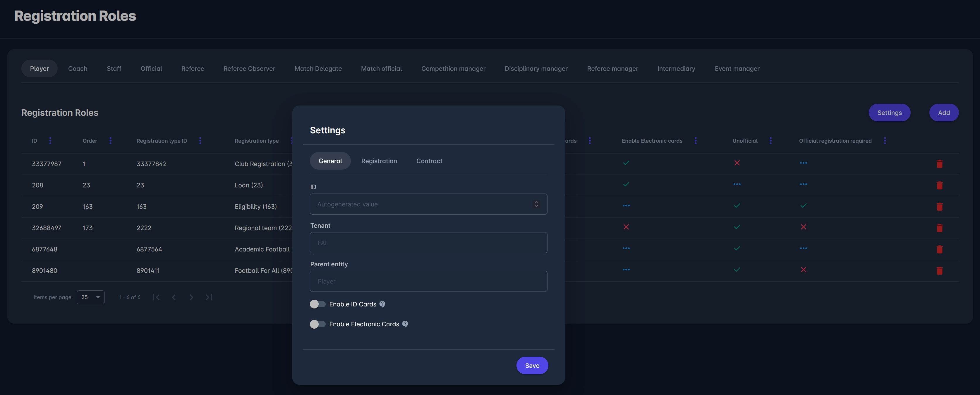Screen dimensions: 980x395
Task: Open column options for Registration type ID
Action: click(x=200, y=140)
